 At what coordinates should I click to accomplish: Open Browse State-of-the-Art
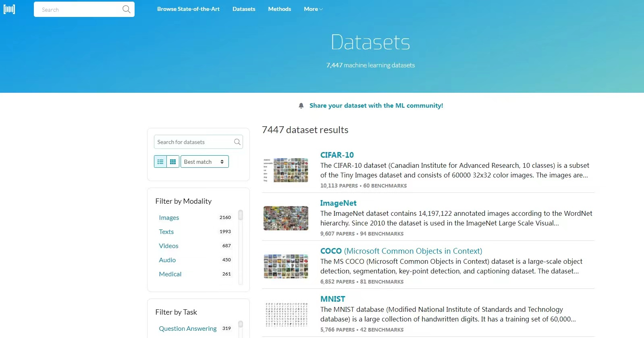coord(188,9)
